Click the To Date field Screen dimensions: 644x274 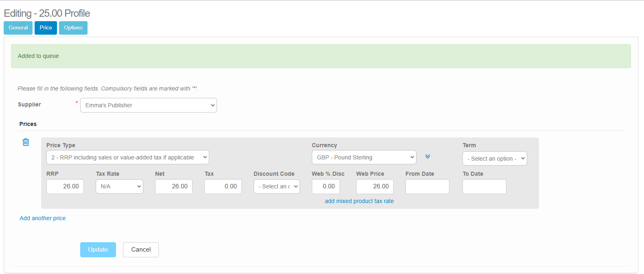pyautogui.click(x=484, y=186)
